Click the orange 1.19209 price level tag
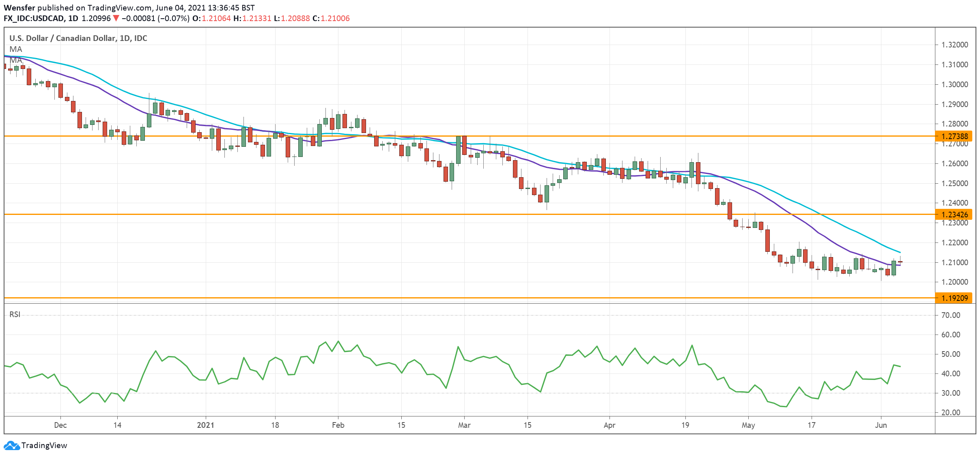This screenshot has width=980, height=457. point(958,298)
